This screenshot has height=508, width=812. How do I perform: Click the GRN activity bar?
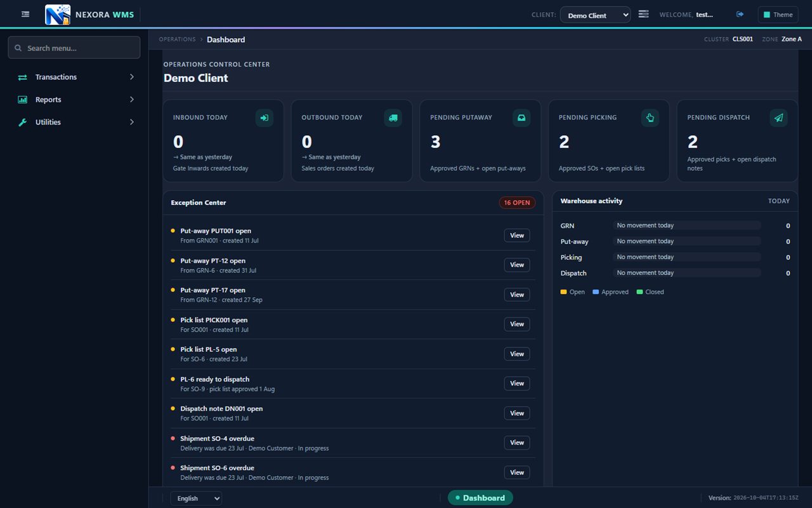pos(686,225)
